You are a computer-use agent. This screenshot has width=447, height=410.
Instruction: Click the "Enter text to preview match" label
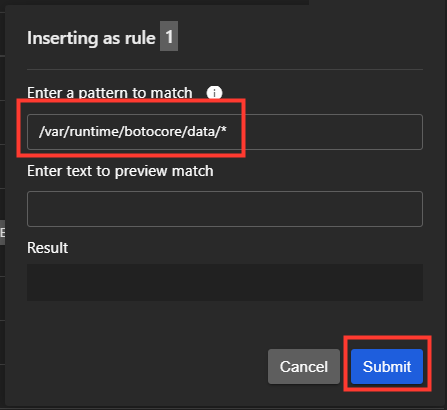pyautogui.click(x=120, y=171)
